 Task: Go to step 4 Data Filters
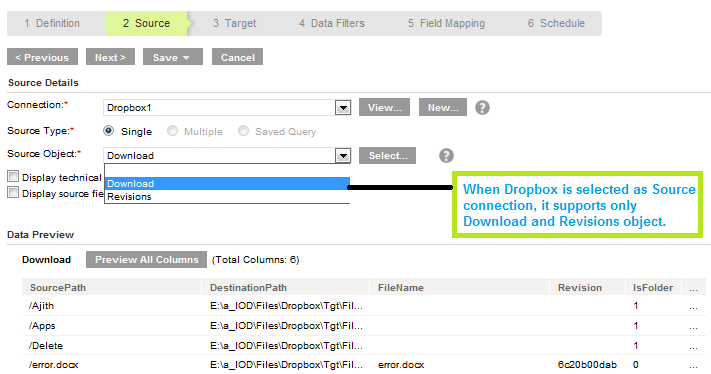pyautogui.click(x=332, y=23)
